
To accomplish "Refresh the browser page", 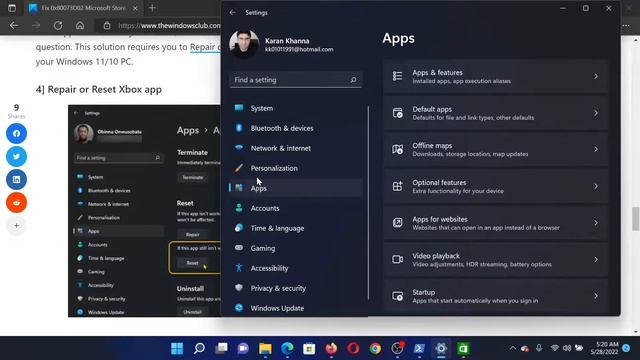I will pyautogui.click(x=58, y=25).
